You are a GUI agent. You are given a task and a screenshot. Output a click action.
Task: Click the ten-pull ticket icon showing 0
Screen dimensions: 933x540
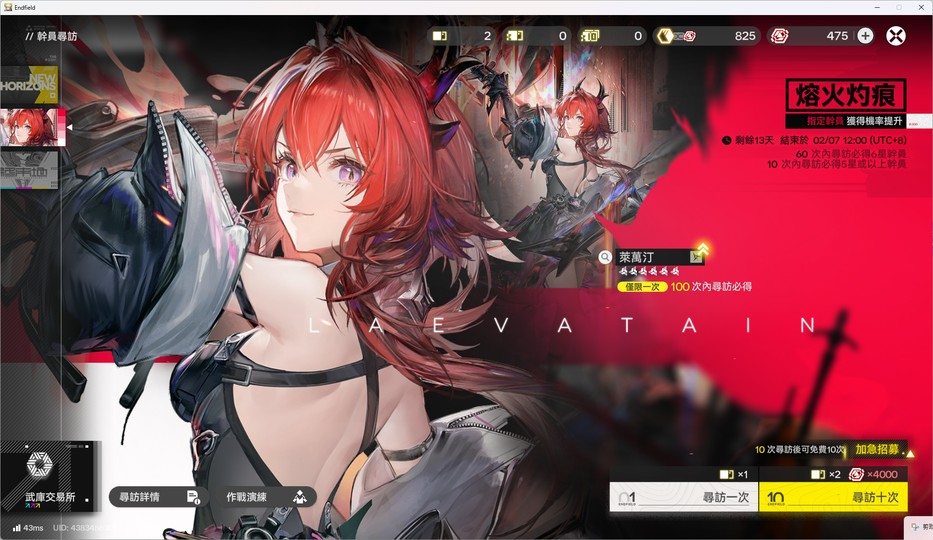[x=591, y=36]
